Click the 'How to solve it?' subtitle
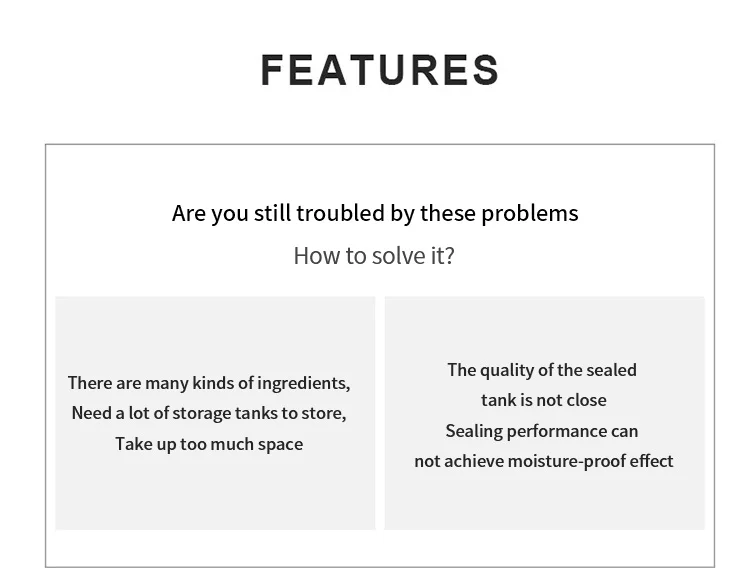Image resolution: width=750 pixels, height=579 pixels. [x=374, y=256]
